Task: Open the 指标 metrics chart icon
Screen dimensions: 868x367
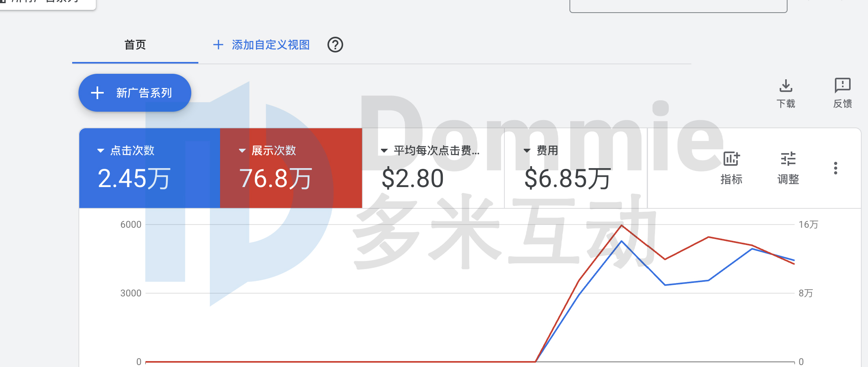Action: (732, 159)
